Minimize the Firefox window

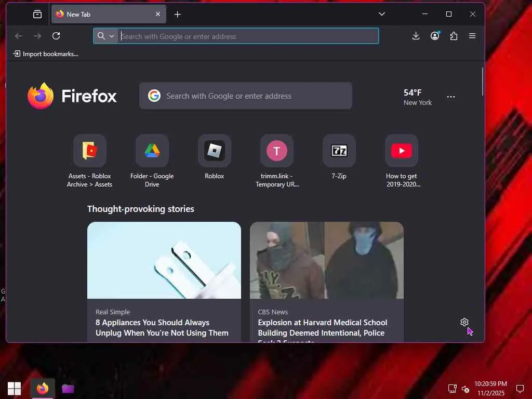[x=425, y=14]
